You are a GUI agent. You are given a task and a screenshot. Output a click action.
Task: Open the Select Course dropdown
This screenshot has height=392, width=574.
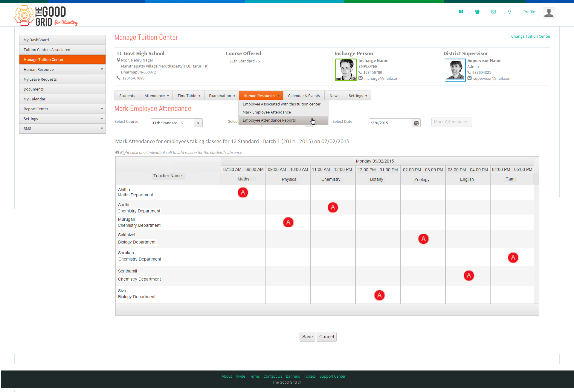176,123
